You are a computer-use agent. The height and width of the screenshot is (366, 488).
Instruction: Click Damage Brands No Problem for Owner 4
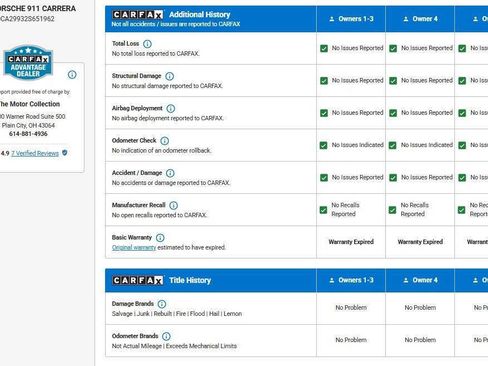(420, 308)
